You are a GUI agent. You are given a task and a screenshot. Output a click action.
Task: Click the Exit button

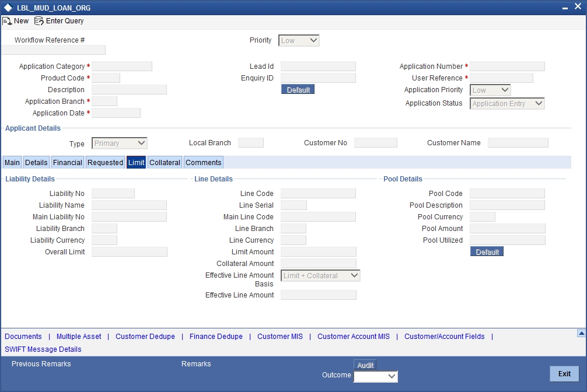point(564,374)
